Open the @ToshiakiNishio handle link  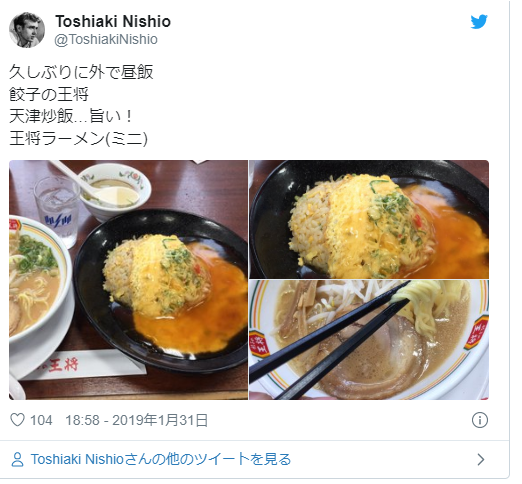(106, 39)
